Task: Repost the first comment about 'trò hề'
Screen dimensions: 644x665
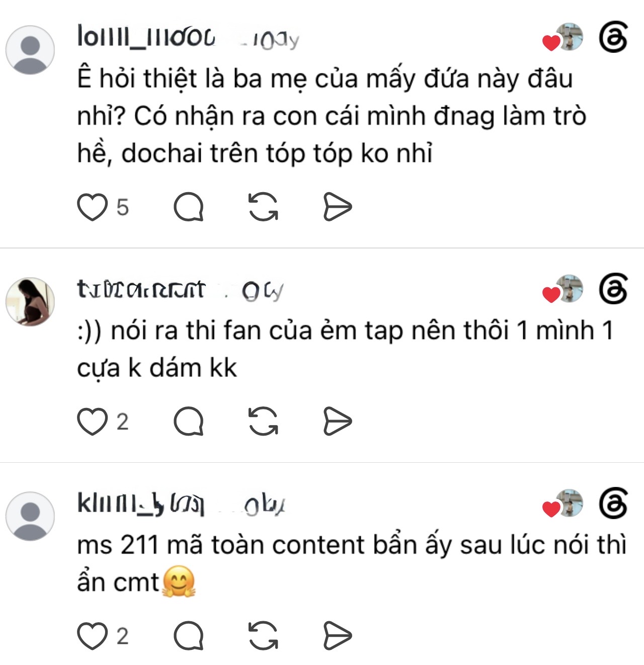Action: point(264,207)
